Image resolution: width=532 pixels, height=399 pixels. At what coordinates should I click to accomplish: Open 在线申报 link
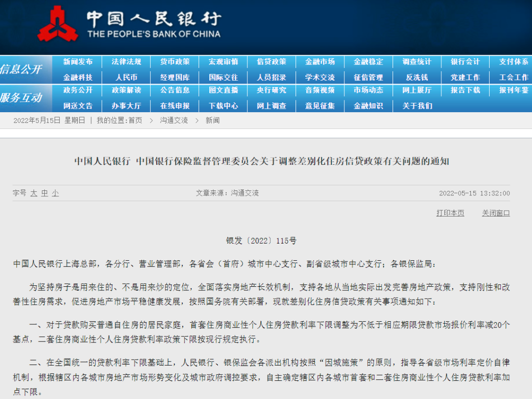(x=175, y=106)
